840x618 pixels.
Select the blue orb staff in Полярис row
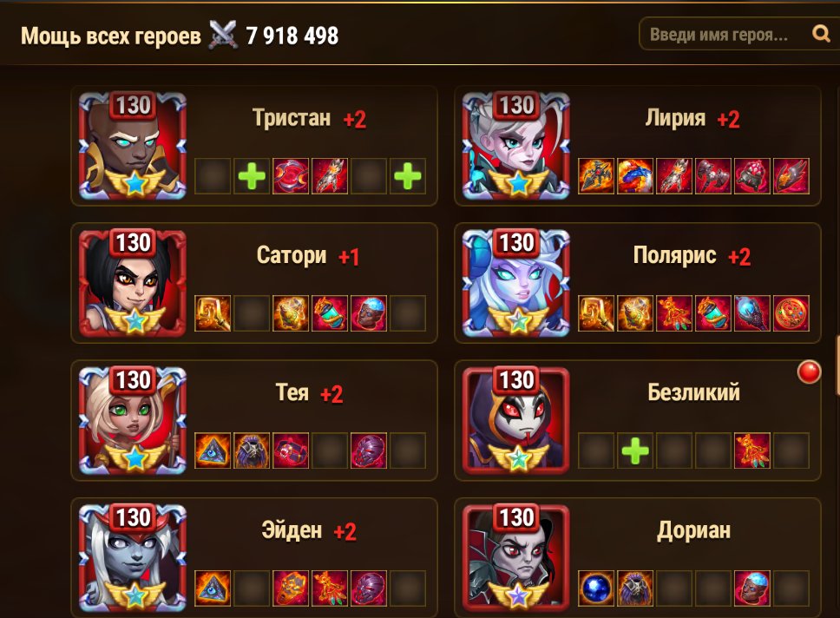point(752,313)
